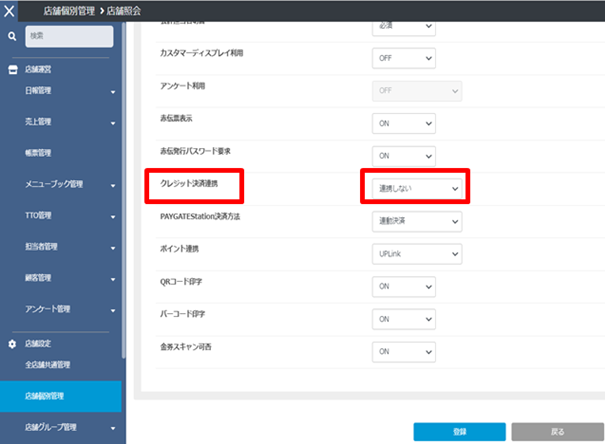The height and width of the screenshot is (444, 605).
Task: Click the 店舗設定 gear icon
Action: click(13, 343)
